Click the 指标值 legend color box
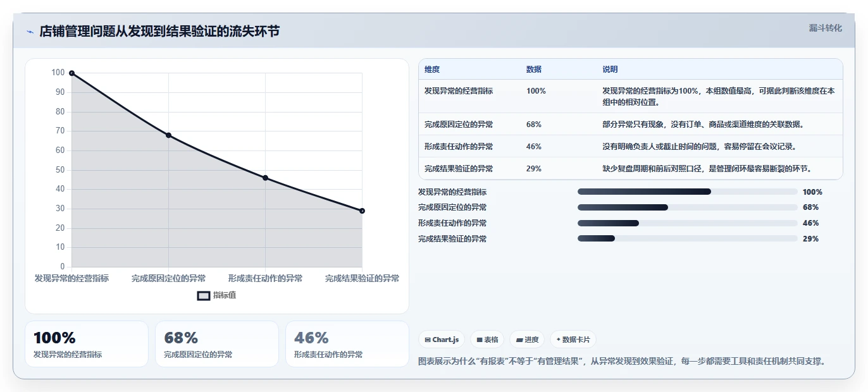The image size is (868, 392). click(204, 295)
